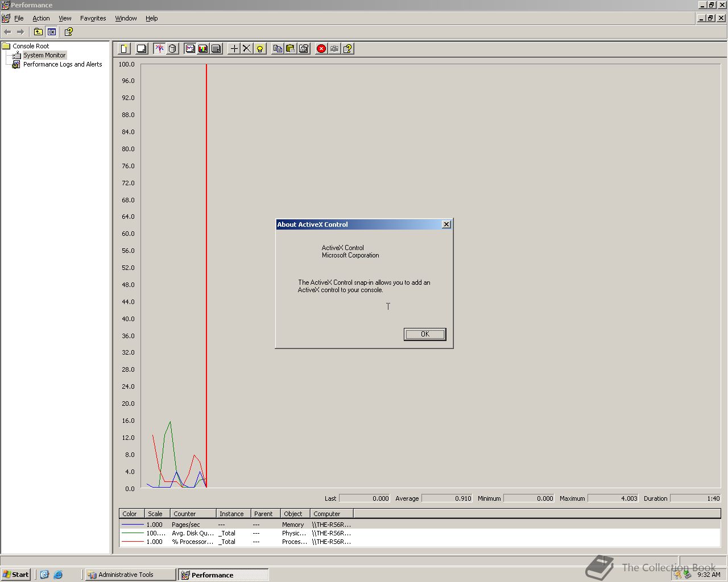Click the Scale column header

coord(158,513)
